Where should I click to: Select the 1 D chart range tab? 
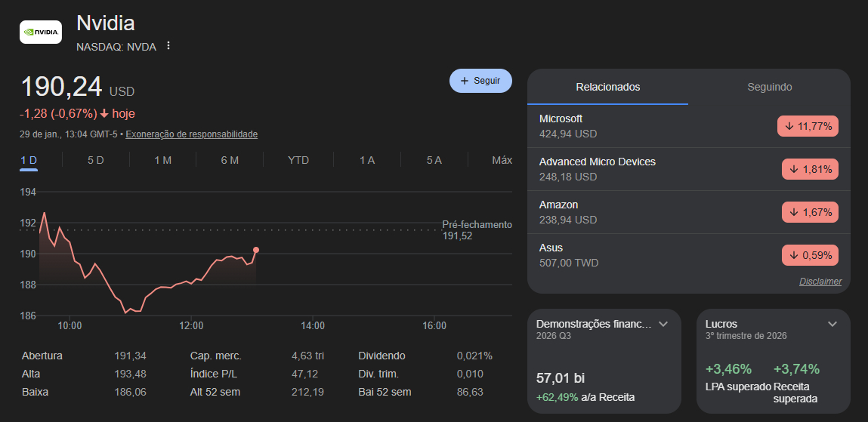(29, 160)
